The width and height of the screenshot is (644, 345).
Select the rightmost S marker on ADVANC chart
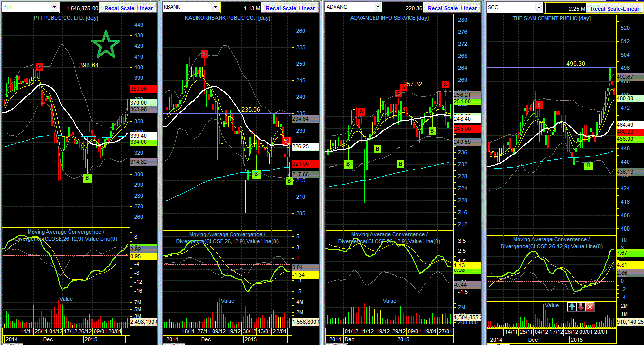445,84
